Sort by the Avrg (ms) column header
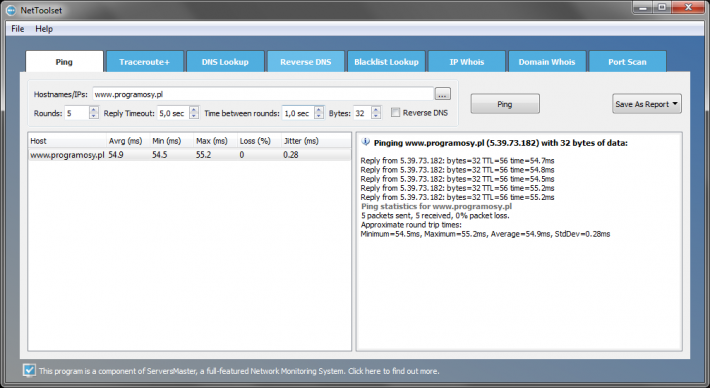The height and width of the screenshot is (388, 710). (x=128, y=141)
